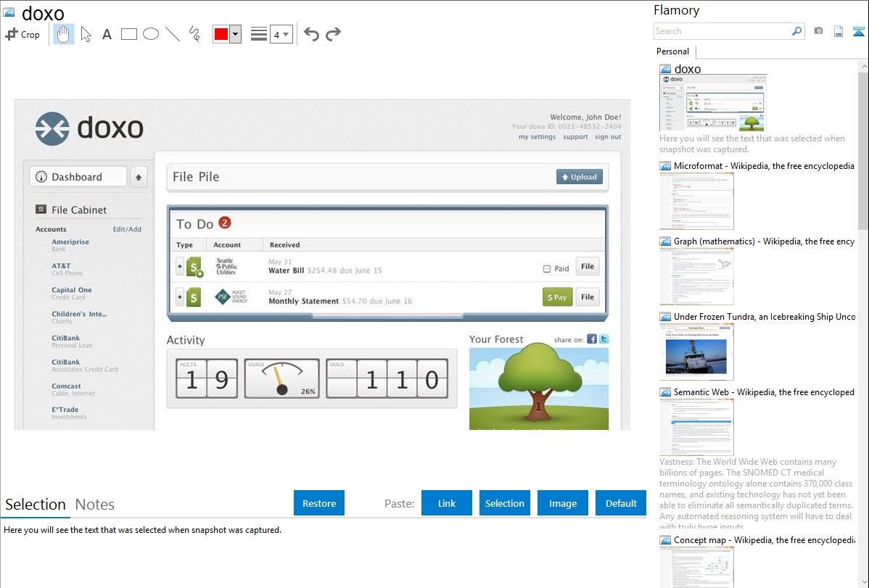
Task: Open the line width dropdown showing 4
Action: point(281,34)
